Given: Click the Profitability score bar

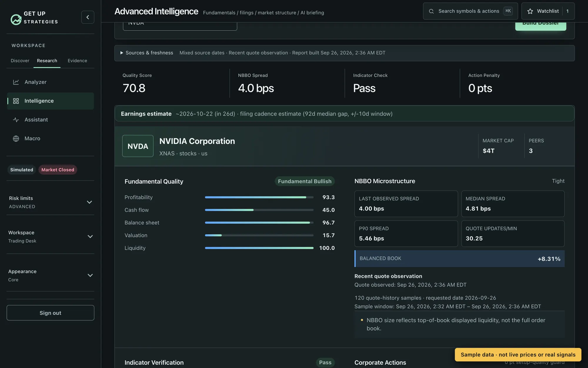Looking at the screenshot, I should [259, 197].
